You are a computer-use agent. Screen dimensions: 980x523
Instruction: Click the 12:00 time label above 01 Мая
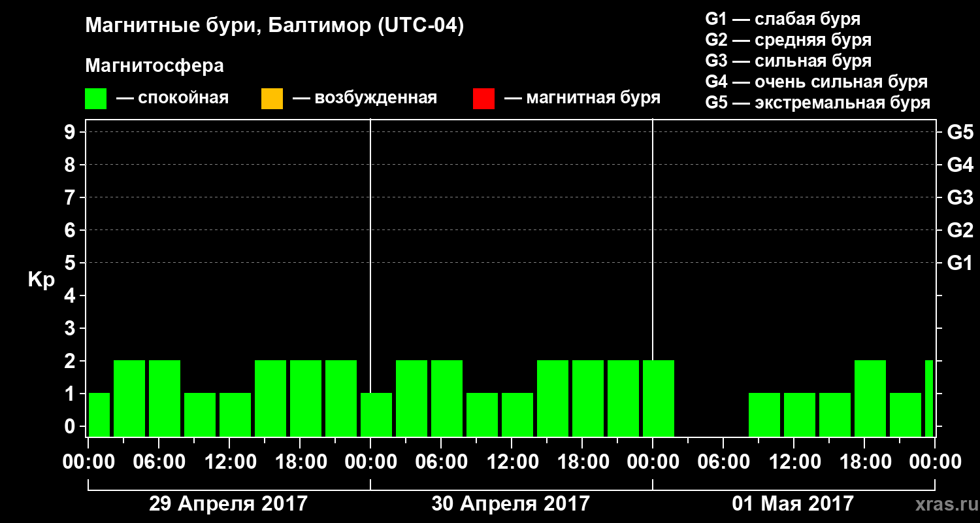pyautogui.click(x=794, y=462)
